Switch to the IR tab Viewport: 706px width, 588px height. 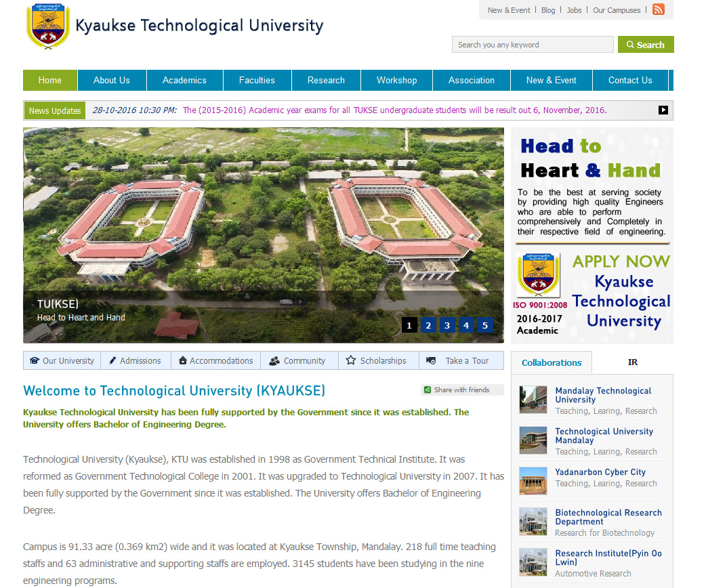point(632,362)
